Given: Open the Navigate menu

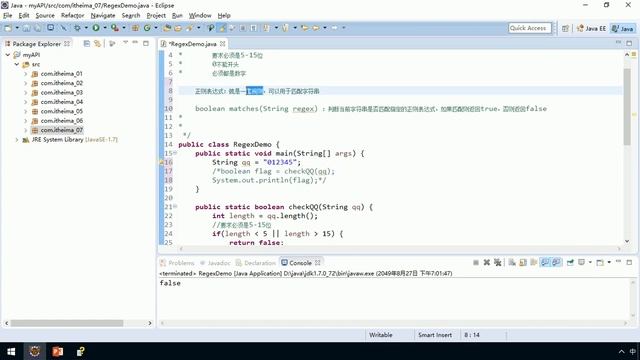Looking at the screenshot, I should pos(103,16).
